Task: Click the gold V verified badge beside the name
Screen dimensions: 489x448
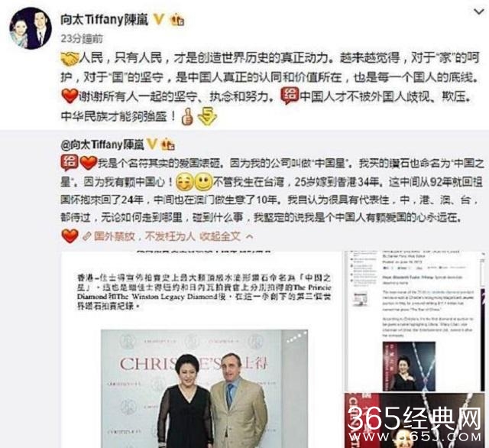Action: click(158, 20)
